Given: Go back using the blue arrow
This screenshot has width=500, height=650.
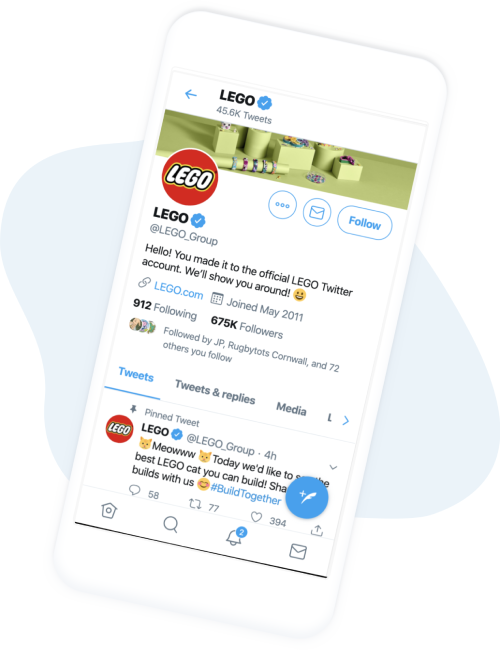Looking at the screenshot, I should tap(190, 95).
